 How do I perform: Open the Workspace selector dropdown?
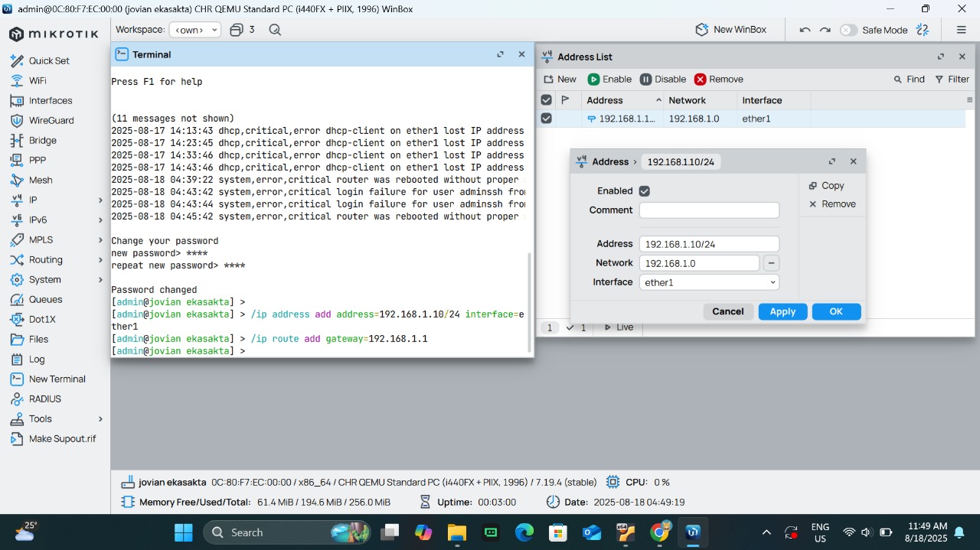pyautogui.click(x=194, y=30)
